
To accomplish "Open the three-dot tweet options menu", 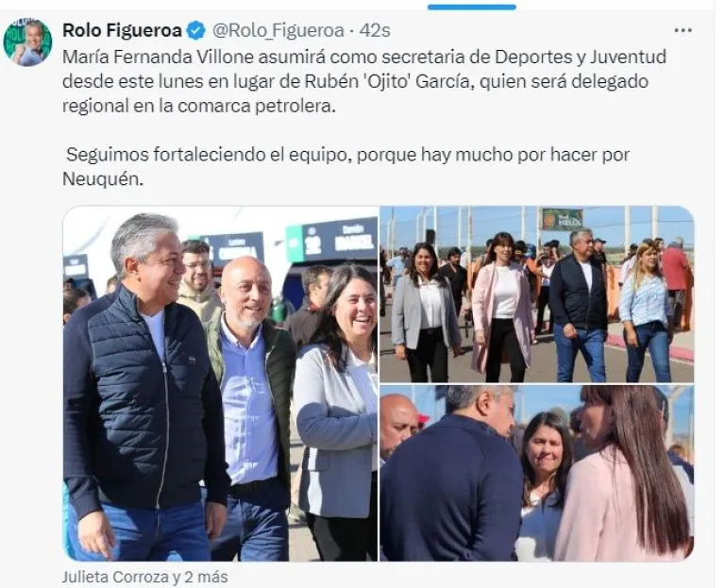I will 683,30.
